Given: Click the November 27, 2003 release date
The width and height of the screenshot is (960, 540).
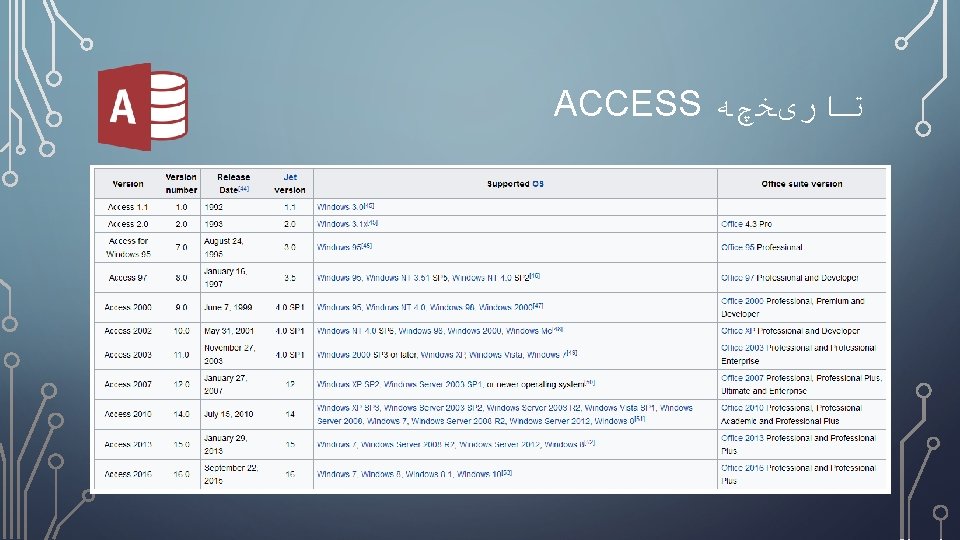Looking at the screenshot, I should click(230, 354).
